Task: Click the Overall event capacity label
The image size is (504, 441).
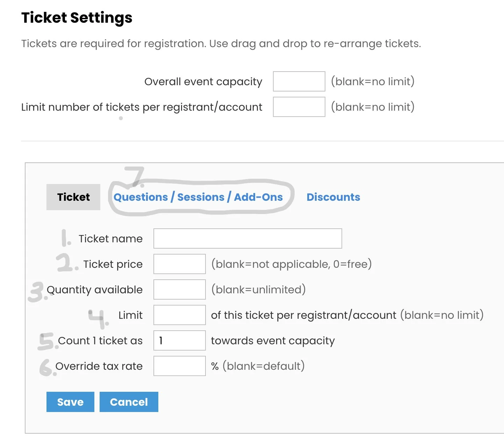Action: point(203,82)
